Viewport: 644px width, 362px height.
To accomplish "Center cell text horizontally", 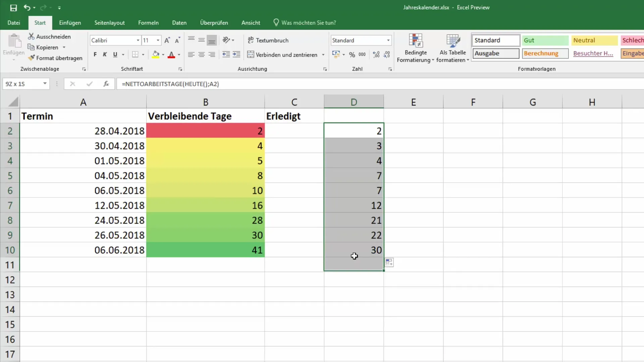I will pyautogui.click(x=202, y=54).
